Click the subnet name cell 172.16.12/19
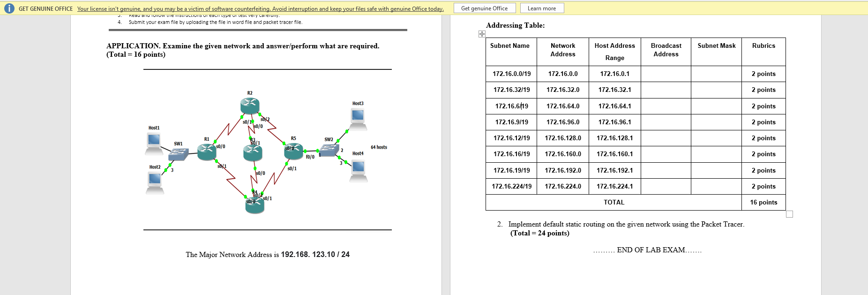The height and width of the screenshot is (295, 868). pos(512,138)
